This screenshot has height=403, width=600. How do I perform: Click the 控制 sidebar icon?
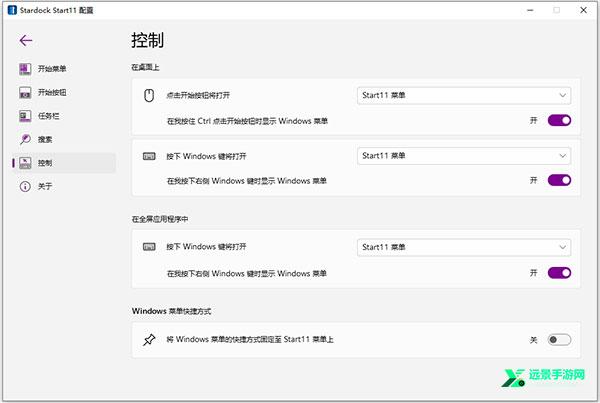[x=25, y=163]
